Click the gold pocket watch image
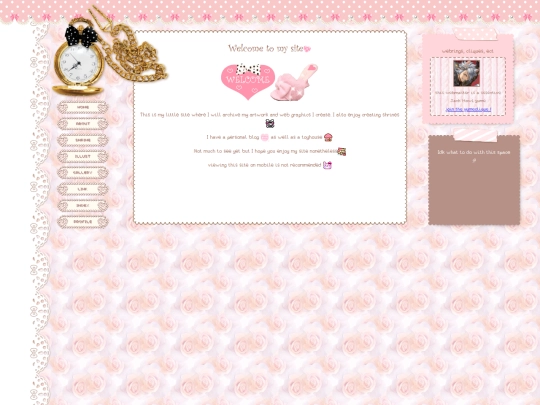Screen dimensions: 540x405 [79, 57]
